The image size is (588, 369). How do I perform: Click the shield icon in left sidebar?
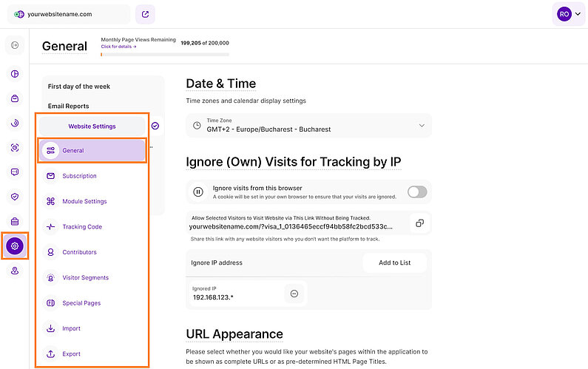pyautogui.click(x=15, y=197)
